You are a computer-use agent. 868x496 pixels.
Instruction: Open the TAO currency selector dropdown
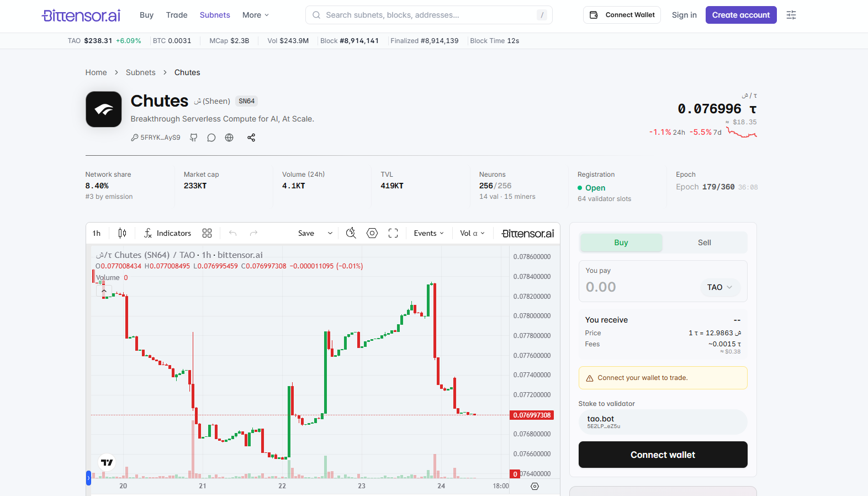pos(720,287)
